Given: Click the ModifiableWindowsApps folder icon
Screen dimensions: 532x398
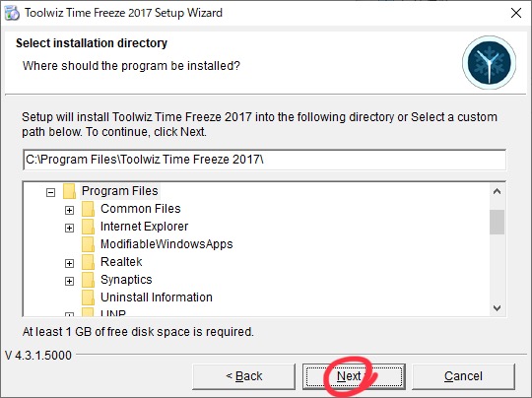Looking at the screenshot, I should coord(89,244).
